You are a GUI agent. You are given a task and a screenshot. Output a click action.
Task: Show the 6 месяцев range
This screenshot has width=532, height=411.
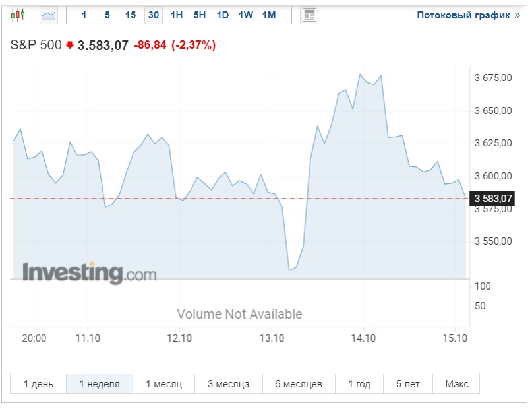click(x=299, y=384)
